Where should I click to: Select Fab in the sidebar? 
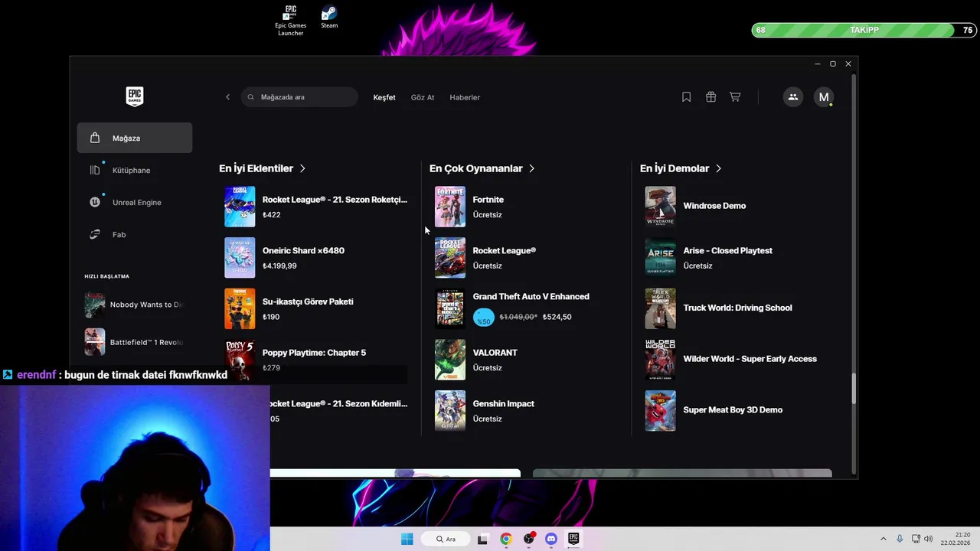(135, 234)
